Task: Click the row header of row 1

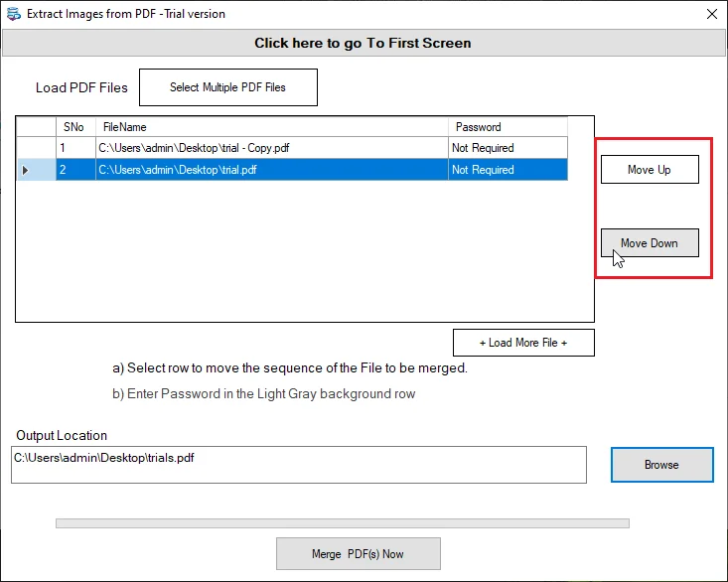Action: pos(36,148)
